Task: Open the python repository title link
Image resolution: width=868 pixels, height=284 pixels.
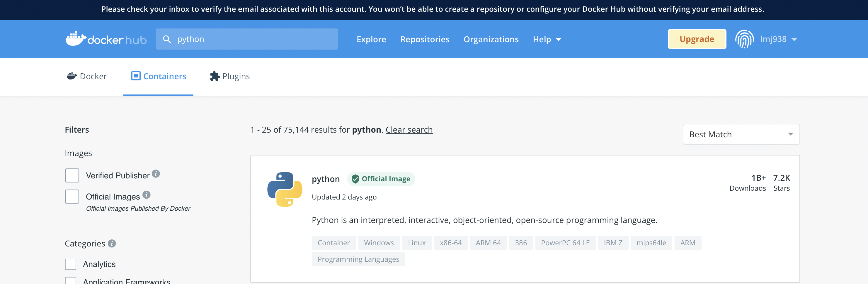Action: point(326,179)
